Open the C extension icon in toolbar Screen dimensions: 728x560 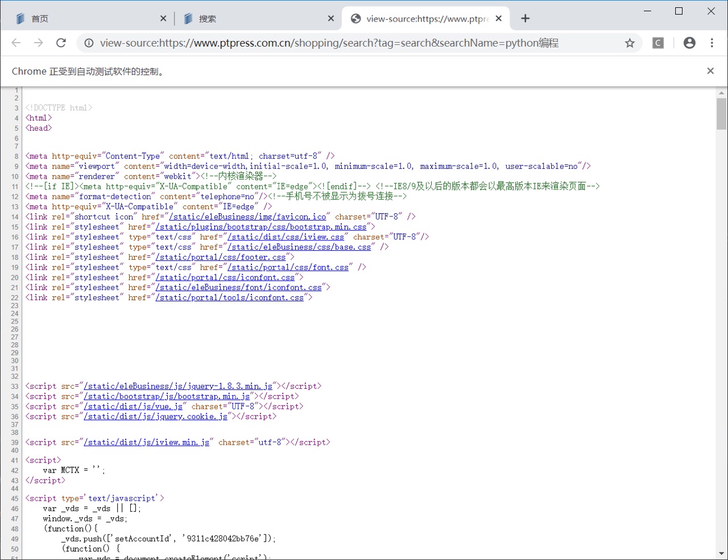click(x=658, y=43)
